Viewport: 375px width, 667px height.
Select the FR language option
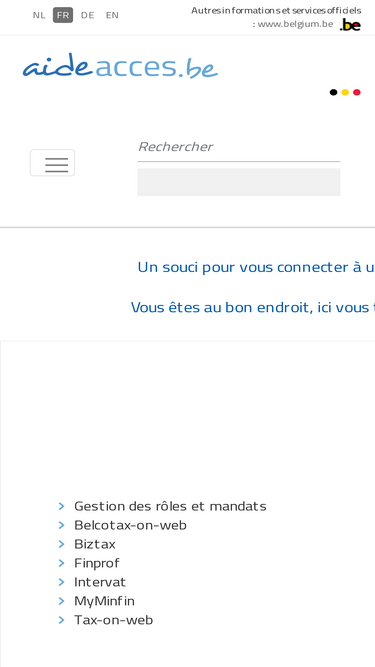(x=63, y=15)
